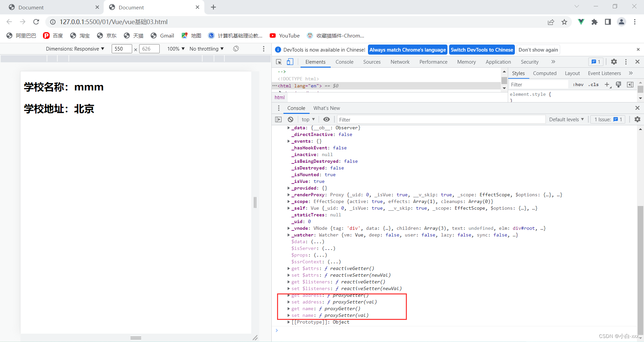Open the YouTube bookmark

click(x=285, y=36)
